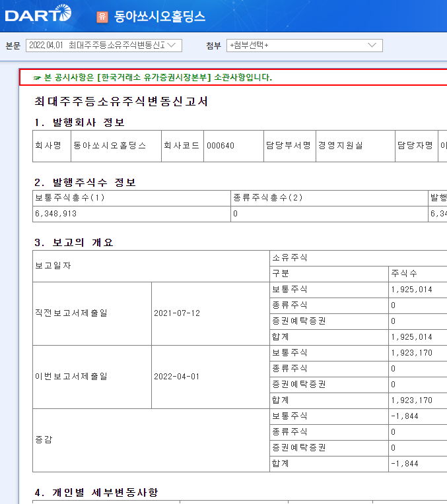Click the 소유주식 header cell
The width and height of the screenshot is (447, 504).
coord(358,258)
